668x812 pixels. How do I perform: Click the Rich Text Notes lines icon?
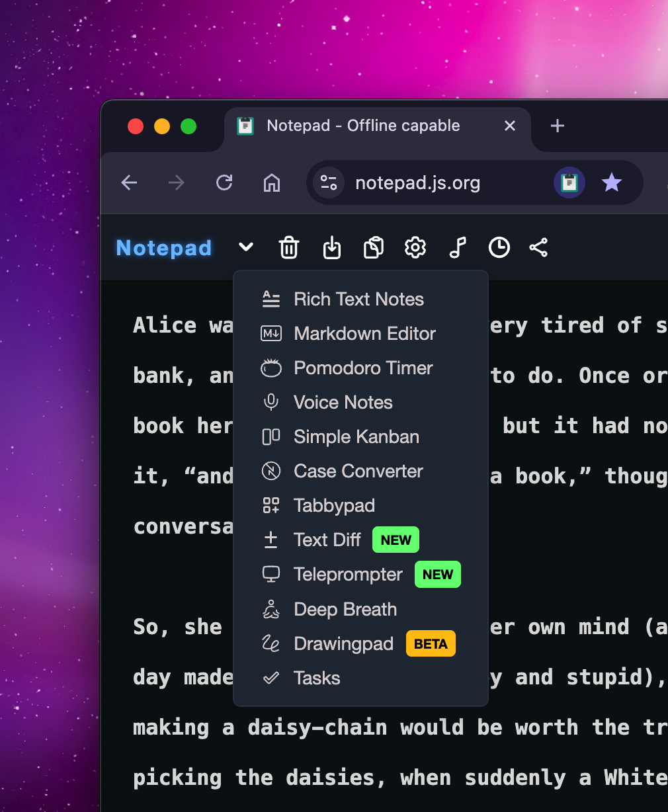pyautogui.click(x=271, y=300)
